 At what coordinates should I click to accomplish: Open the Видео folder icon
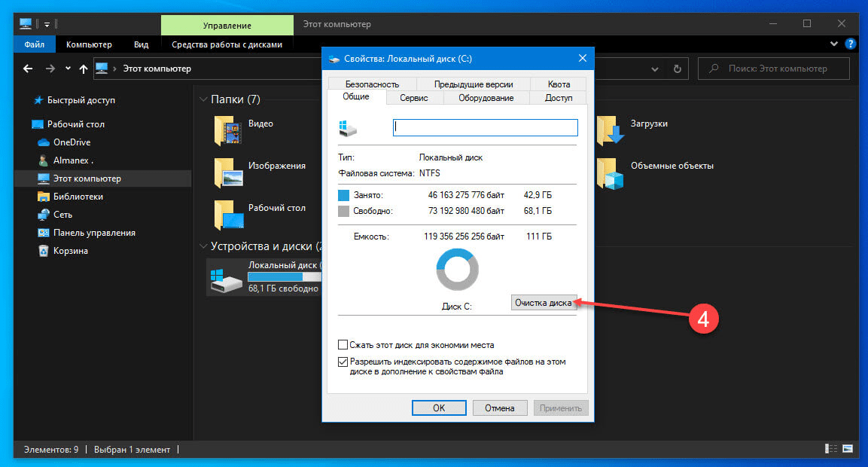pyautogui.click(x=228, y=130)
